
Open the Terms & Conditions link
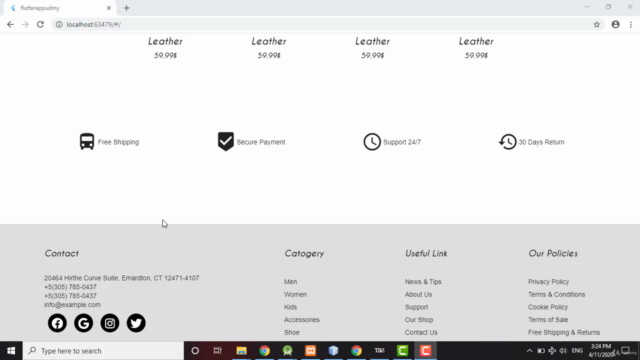[x=557, y=294]
